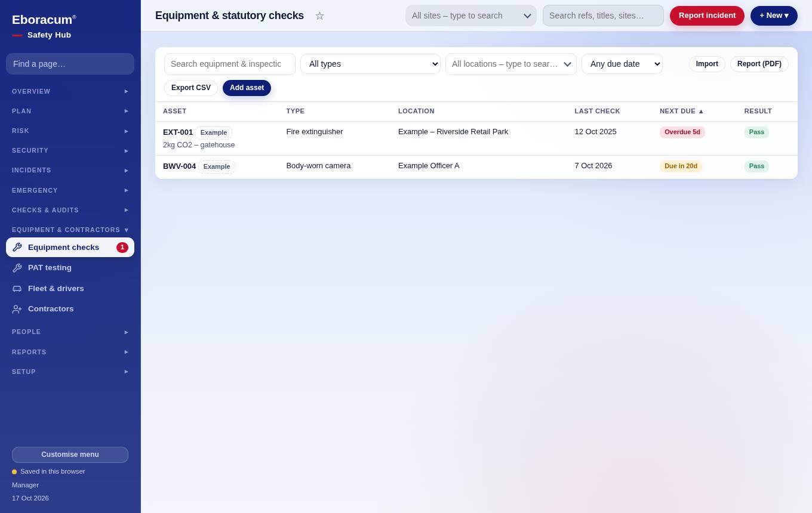Expand the Setup menu section
Screen dimensions: 812x513
(x=70, y=372)
